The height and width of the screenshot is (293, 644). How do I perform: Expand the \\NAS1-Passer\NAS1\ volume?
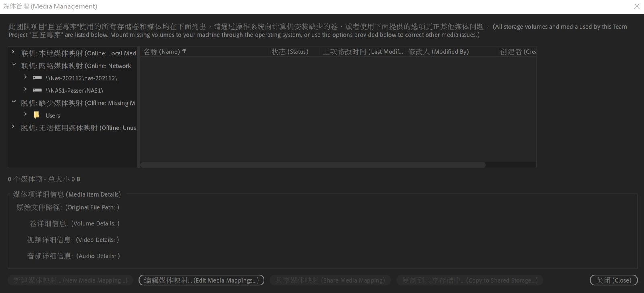click(25, 89)
